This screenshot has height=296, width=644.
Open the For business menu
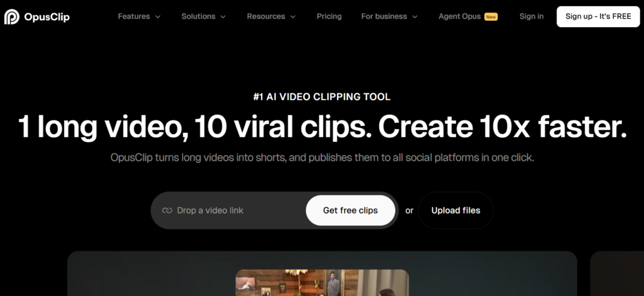[384, 16]
